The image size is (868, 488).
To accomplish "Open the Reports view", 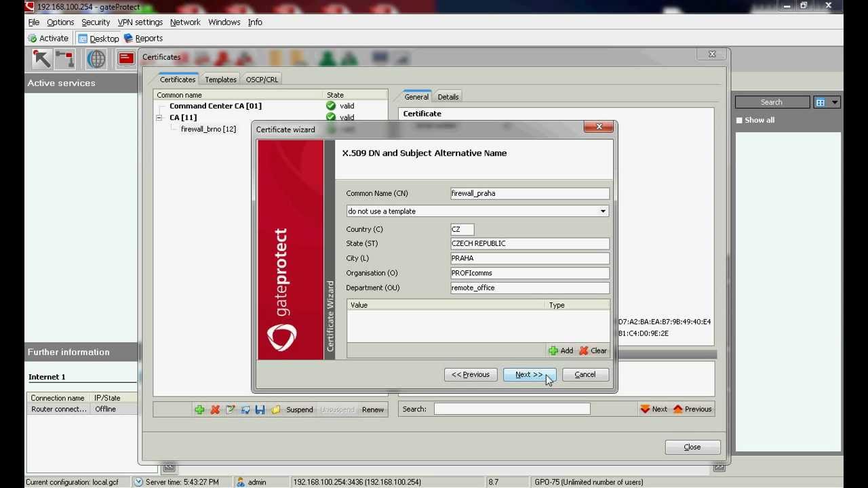I will [x=143, y=39].
